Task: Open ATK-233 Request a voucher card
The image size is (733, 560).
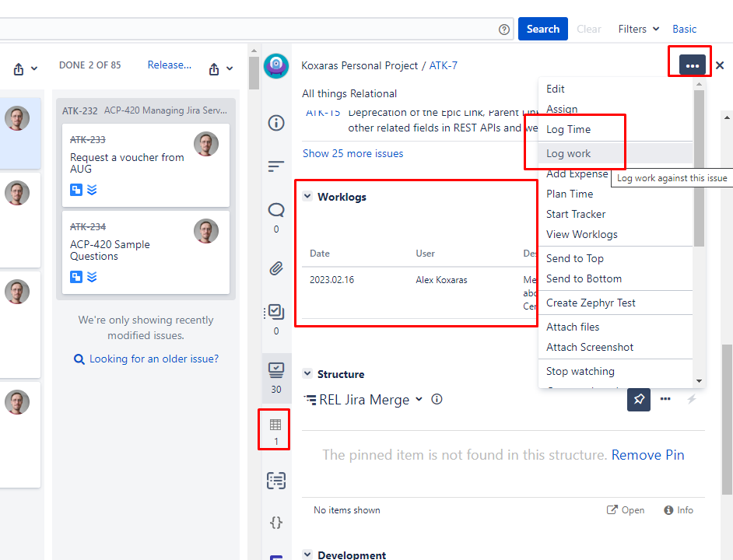Action: pyautogui.click(x=146, y=165)
